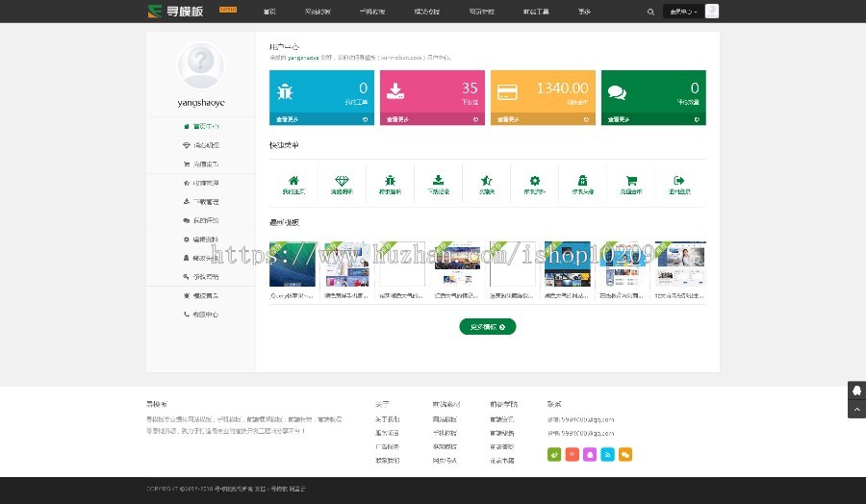Open the template thumbnail showing a woman
The image size is (866, 504).
point(680,264)
